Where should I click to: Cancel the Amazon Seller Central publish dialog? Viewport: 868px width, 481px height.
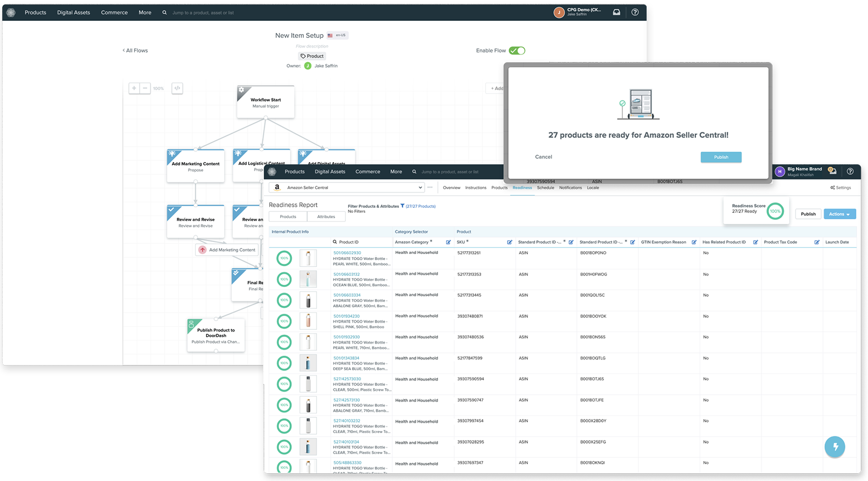click(543, 157)
